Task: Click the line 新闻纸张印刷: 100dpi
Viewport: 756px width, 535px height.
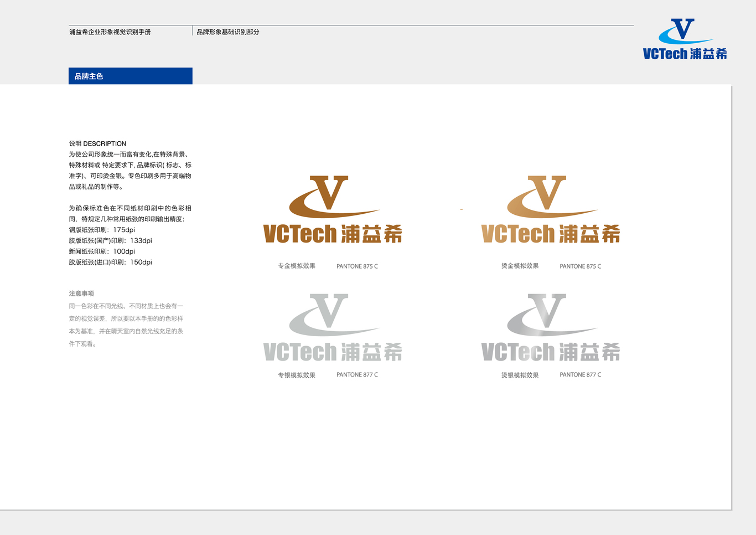Action: click(102, 251)
